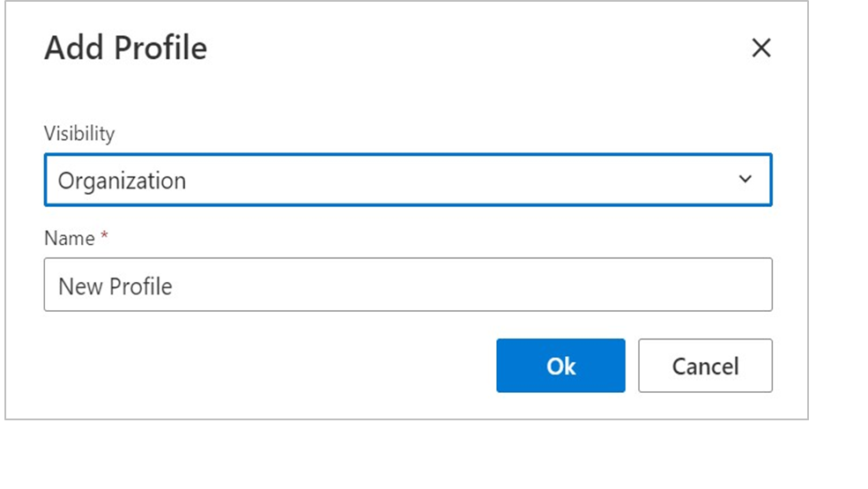Confirm the dialog with the Ok button
Viewport: 868px width, 489px height.
(560, 366)
